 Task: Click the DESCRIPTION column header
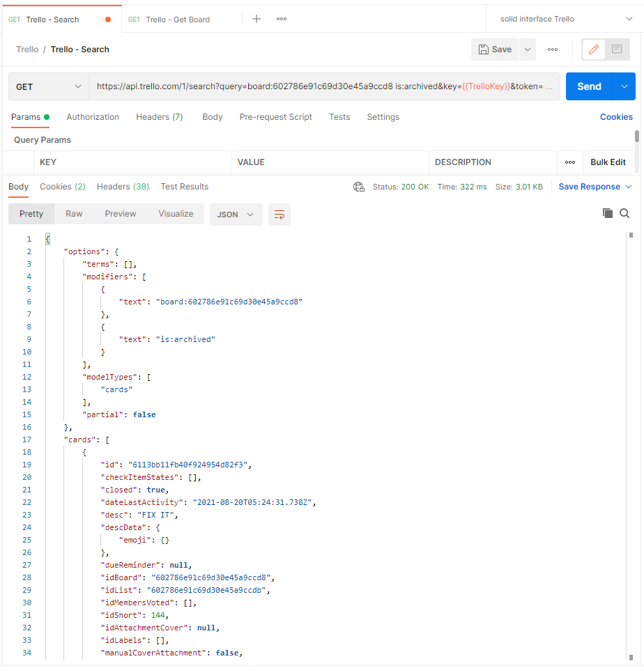pyautogui.click(x=463, y=162)
